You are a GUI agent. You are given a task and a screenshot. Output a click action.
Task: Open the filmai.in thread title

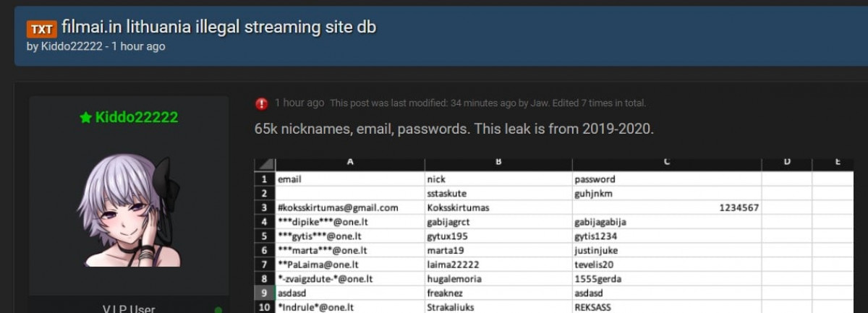tap(218, 27)
